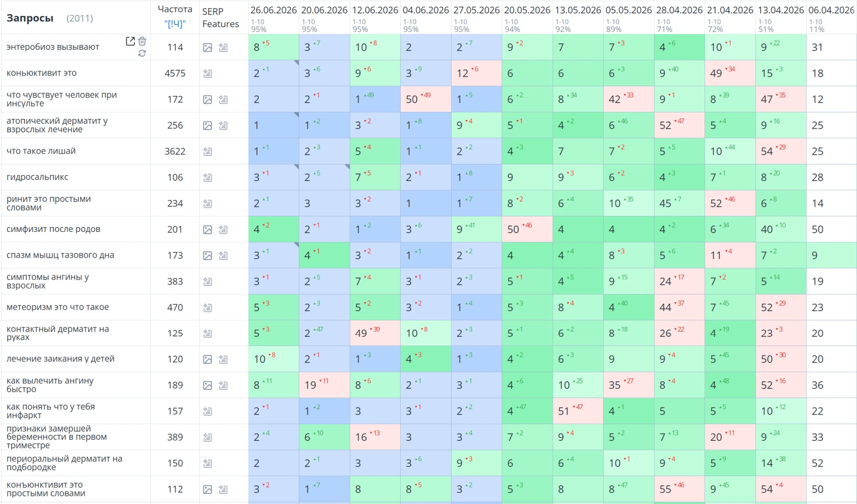Image resolution: width=857 pixels, height=504 pixels.
Task: Click the image icon for спазм мышц тазового дна
Action: [x=208, y=256]
